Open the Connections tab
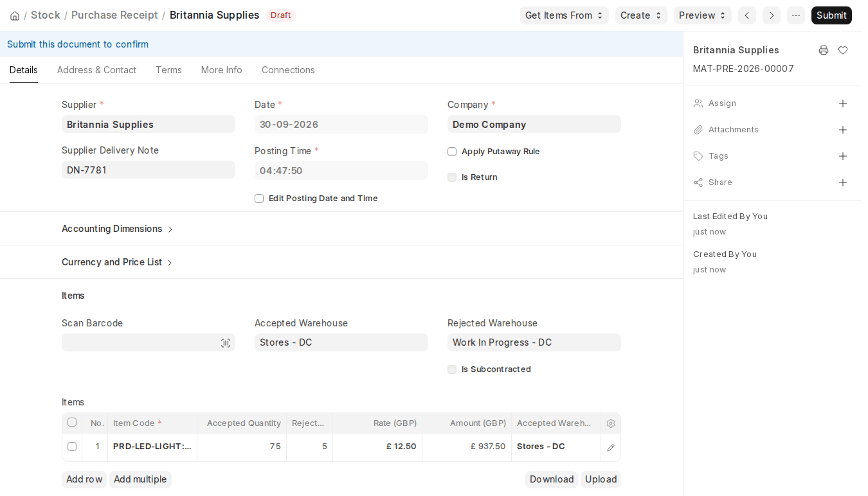 [288, 70]
